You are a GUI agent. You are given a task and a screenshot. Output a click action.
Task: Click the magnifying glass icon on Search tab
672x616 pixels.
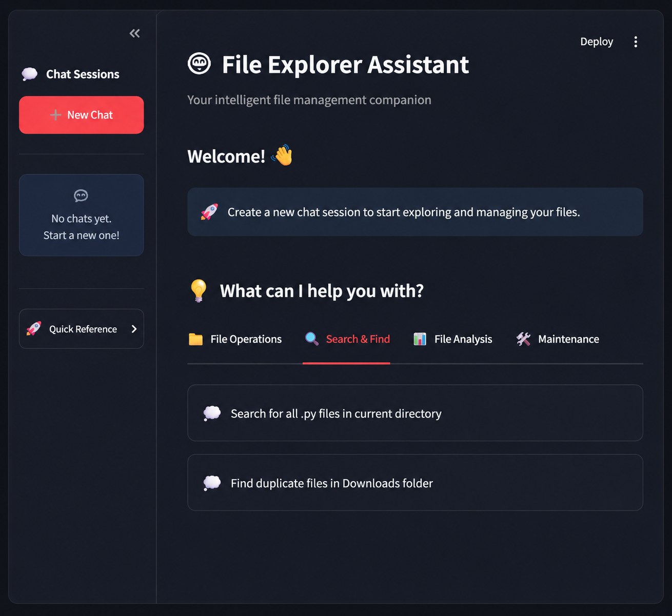pos(311,339)
